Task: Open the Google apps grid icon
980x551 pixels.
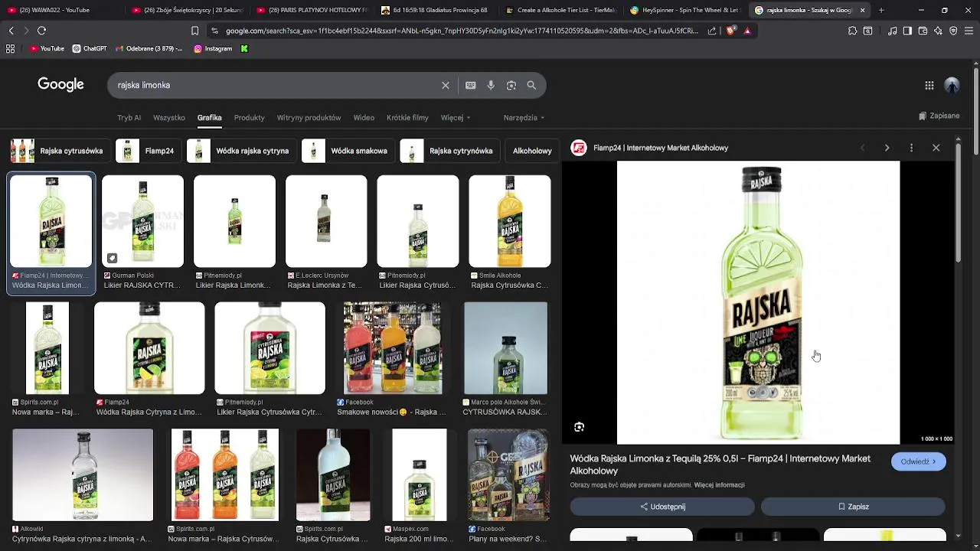Action: (x=929, y=86)
